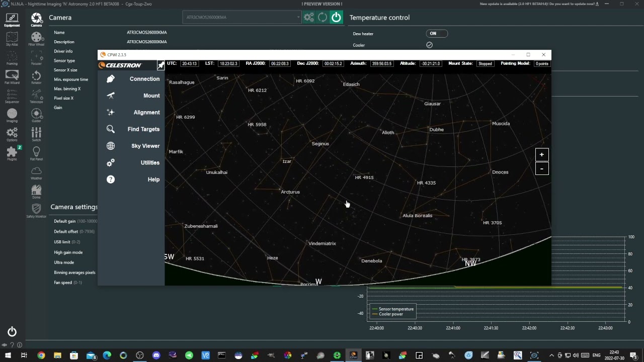Click the pin icon beside Celestron logo
This screenshot has width=644, height=362.
click(x=160, y=65)
